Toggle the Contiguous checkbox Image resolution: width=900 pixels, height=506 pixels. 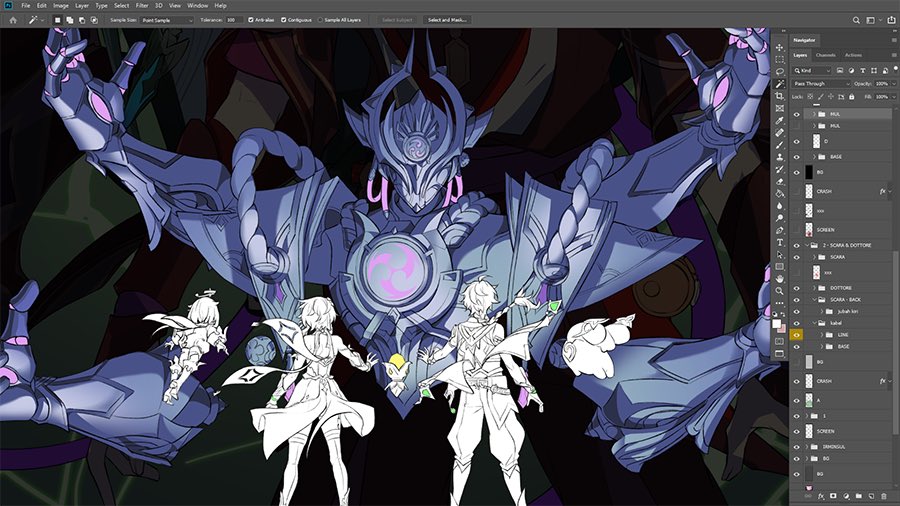pos(284,20)
